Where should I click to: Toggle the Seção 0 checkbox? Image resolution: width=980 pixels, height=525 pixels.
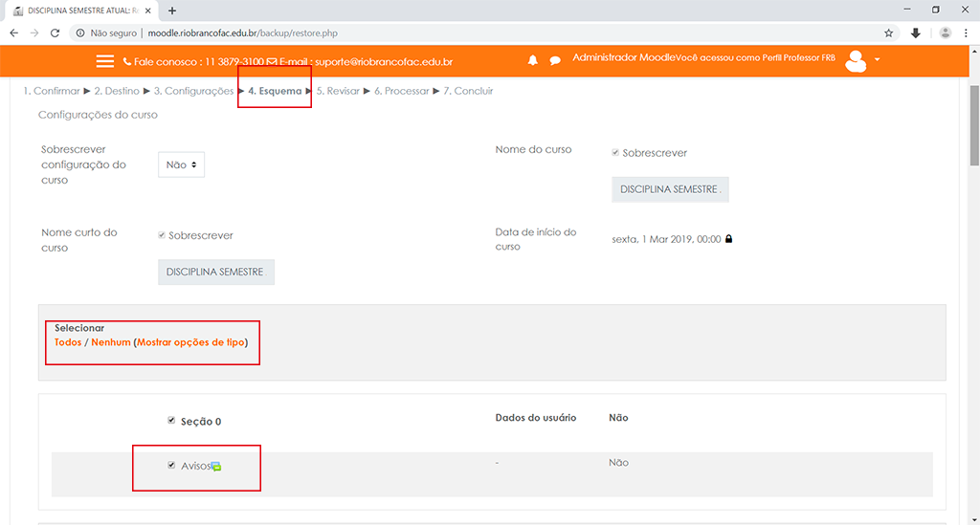pos(171,420)
